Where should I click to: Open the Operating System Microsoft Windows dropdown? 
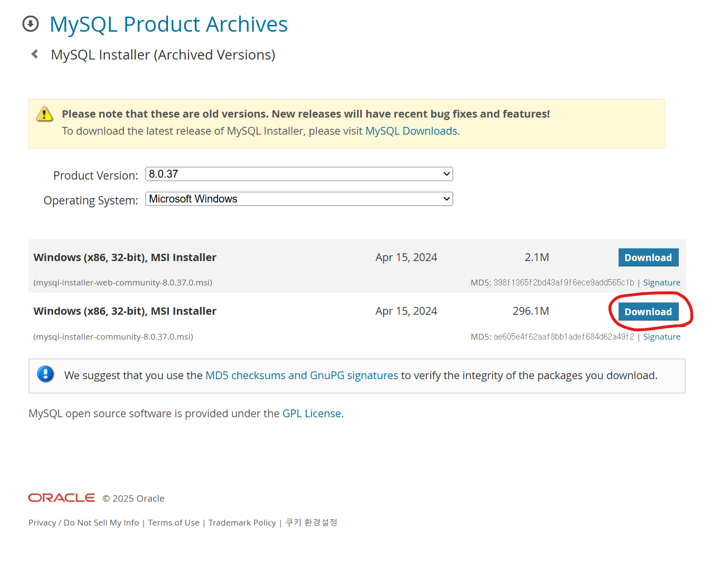(299, 199)
